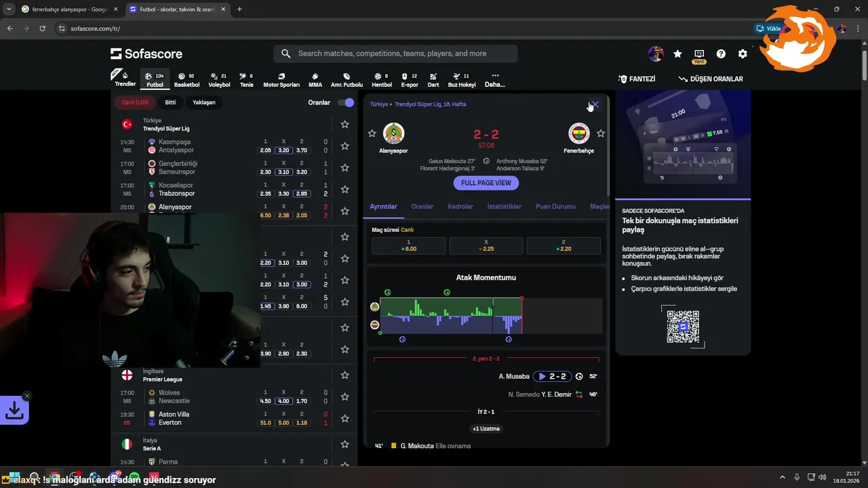
Task: Open browser tab list dropdown arrow
Action: (8, 9)
